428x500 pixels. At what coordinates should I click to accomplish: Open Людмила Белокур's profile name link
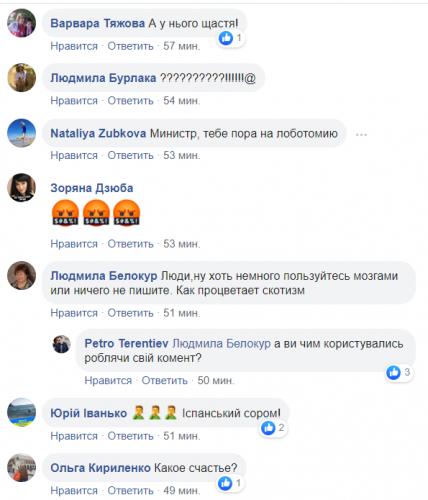(x=104, y=276)
